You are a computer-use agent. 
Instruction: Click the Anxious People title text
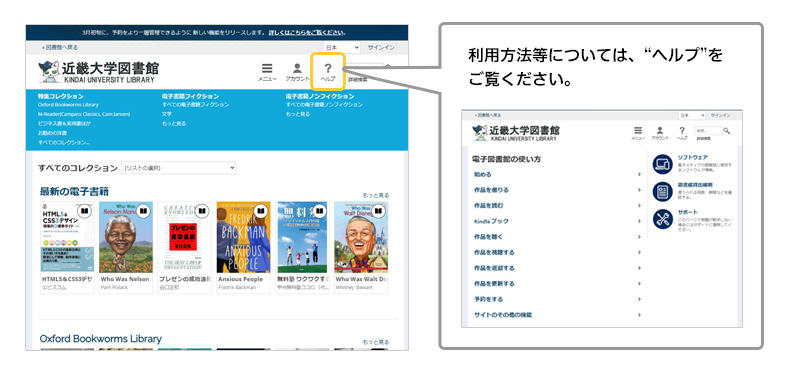point(240,280)
